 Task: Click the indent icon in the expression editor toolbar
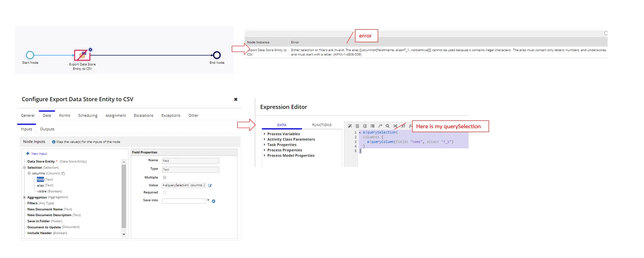click(x=365, y=126)
